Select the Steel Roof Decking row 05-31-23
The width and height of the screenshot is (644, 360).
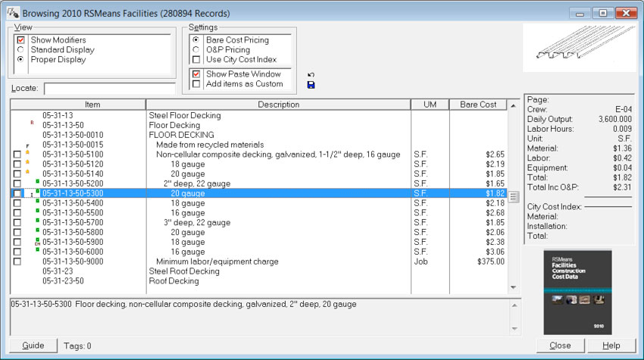pyautogui.click(x=259, y=271)
